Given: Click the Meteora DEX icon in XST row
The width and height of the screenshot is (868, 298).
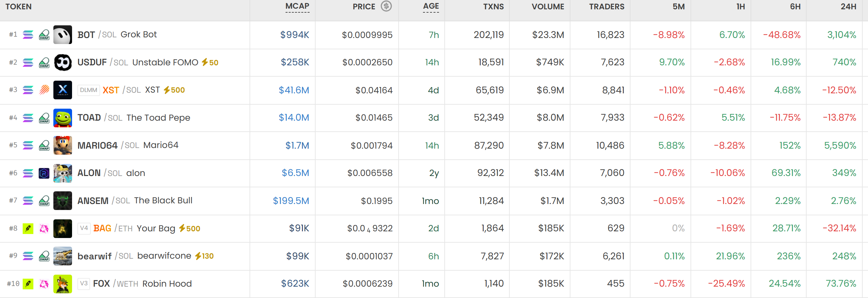Looking at the screenshot, I should pos(44,90).
